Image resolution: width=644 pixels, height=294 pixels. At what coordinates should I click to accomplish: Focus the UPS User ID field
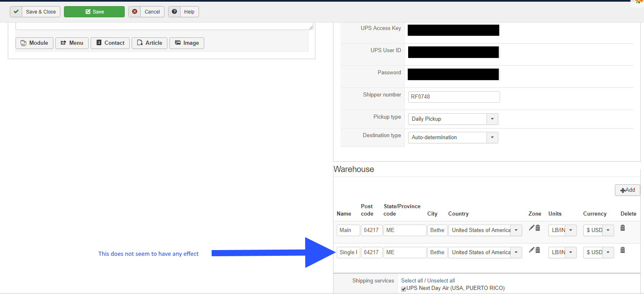coord(454,52)
